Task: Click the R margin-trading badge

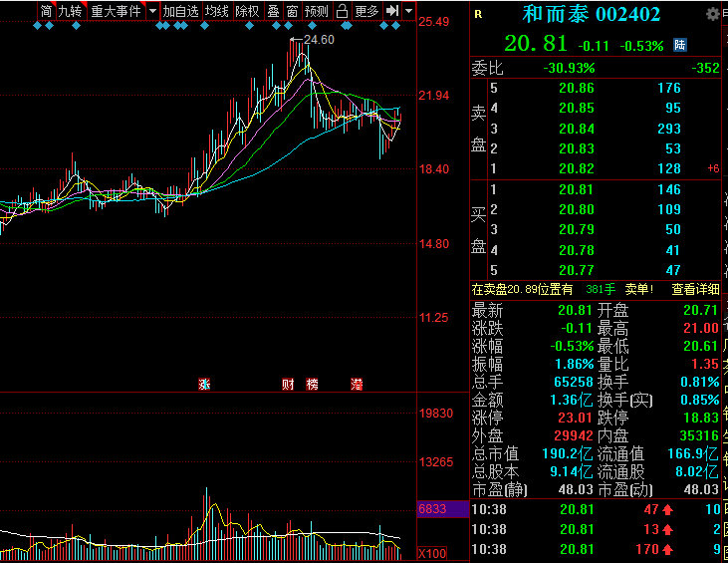Action: 478,14
